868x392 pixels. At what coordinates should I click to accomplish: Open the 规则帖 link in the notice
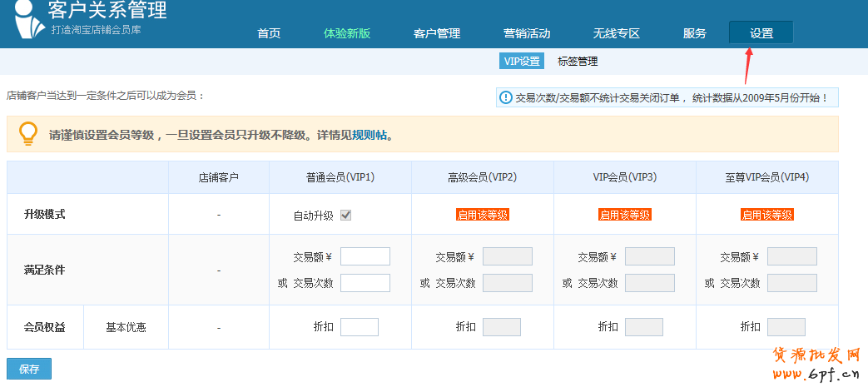click(370, 135)
